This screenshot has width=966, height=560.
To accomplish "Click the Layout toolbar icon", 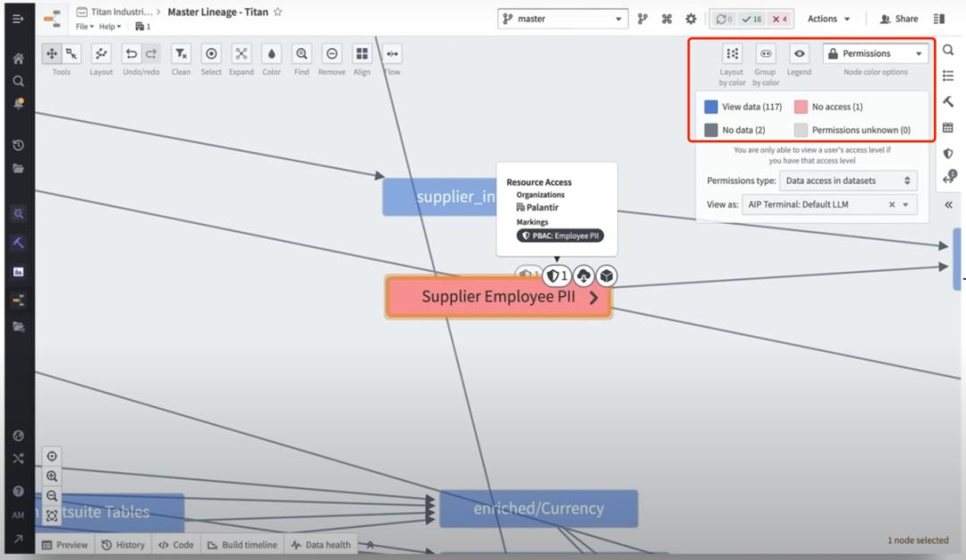I will tap(101, 55).
